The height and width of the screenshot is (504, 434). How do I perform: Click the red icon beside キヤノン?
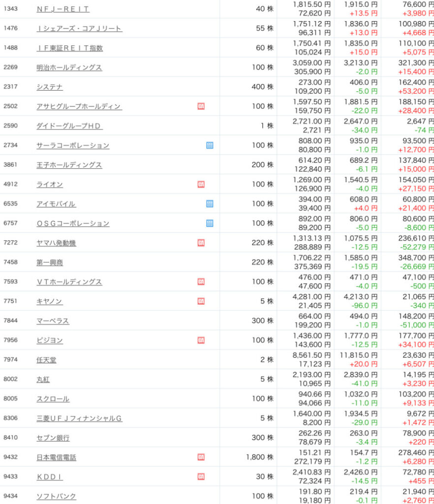201,301
